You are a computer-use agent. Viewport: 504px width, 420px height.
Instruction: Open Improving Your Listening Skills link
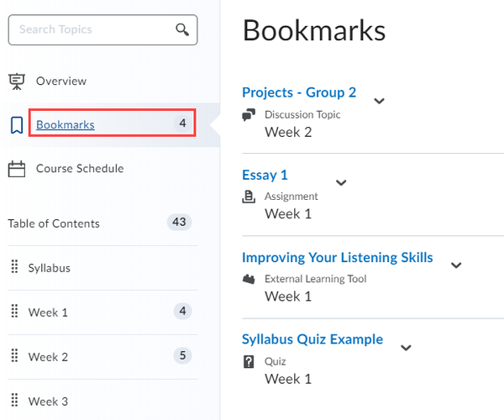(338, 258)
